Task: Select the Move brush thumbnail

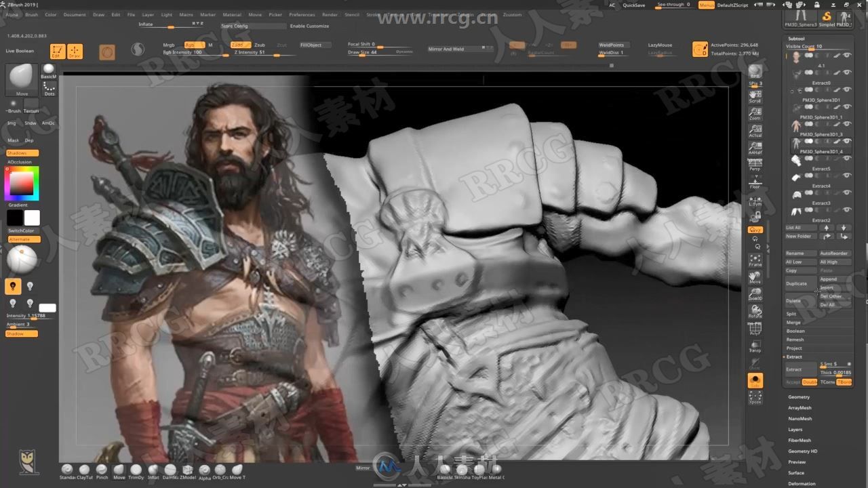Action: click(x=22, y=80)
